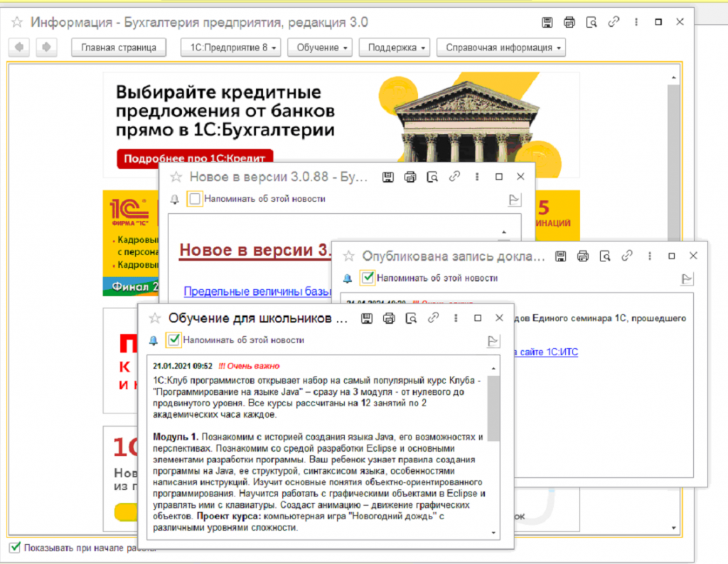Toggle Показывать при начале работы checkbox

pyautogui.click(x=15, y=548)
